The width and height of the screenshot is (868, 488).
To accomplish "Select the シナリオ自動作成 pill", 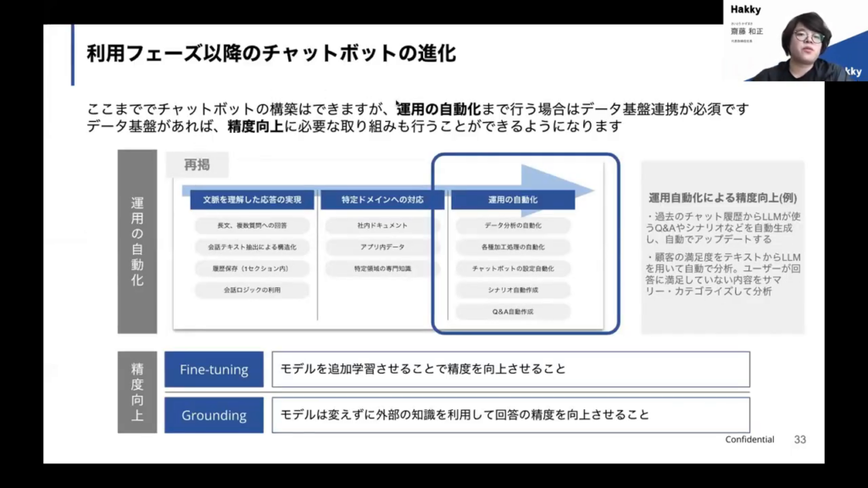I will [x=513, y=290].
